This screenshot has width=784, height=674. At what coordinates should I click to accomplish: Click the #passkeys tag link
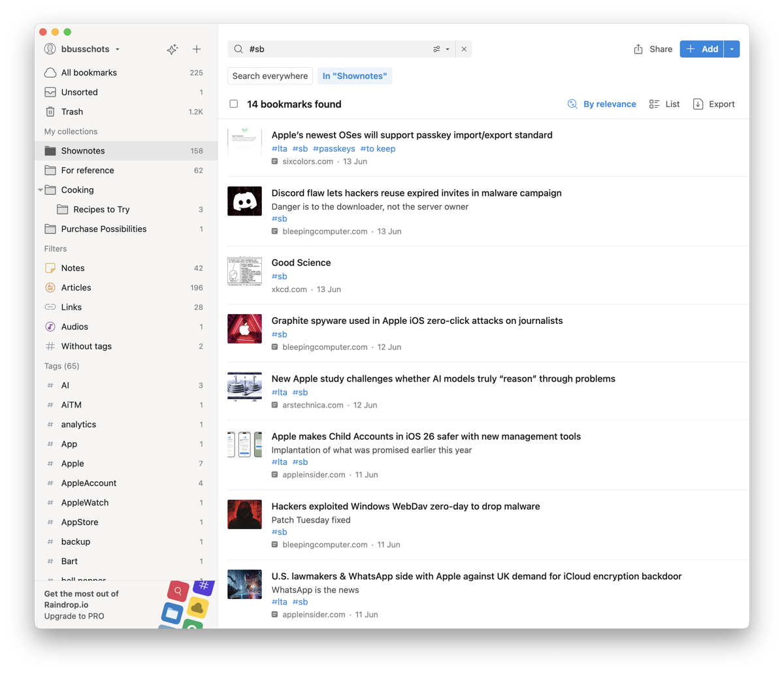334,149
